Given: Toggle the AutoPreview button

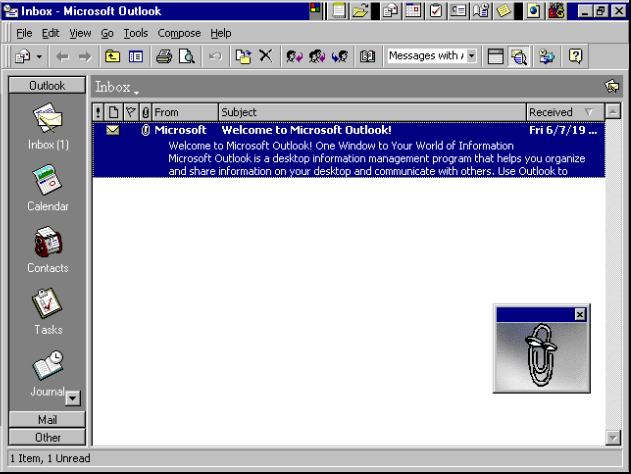Looking at the screenshot, I should coord(519,56).
